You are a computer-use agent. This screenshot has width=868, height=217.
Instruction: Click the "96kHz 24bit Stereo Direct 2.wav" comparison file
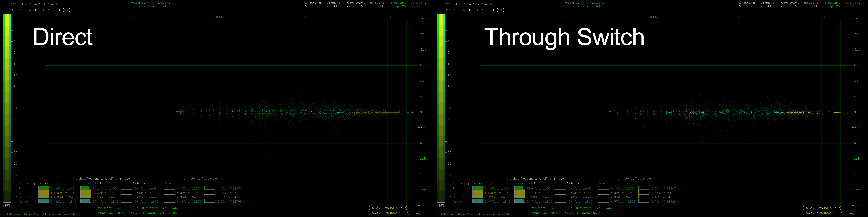pos(153,213)
